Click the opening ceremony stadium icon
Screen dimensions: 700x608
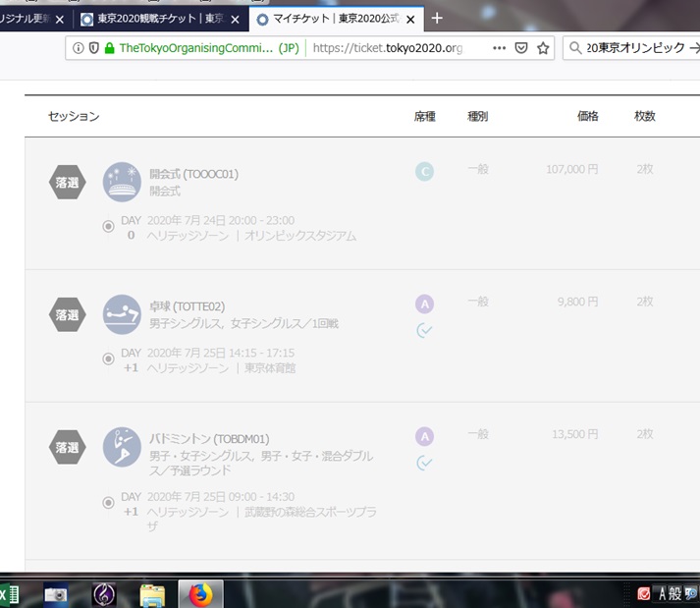pos(122,182)
